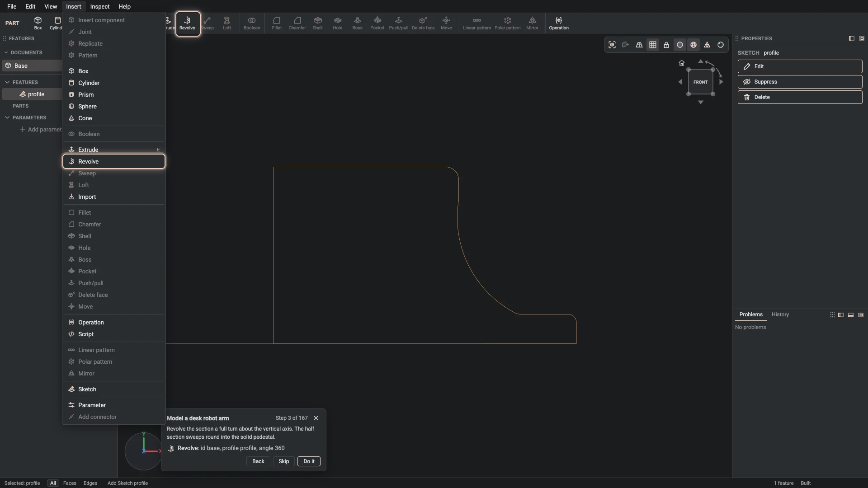
Task: Click the Linear pattern toolbar icon
Action: (477, 23)
